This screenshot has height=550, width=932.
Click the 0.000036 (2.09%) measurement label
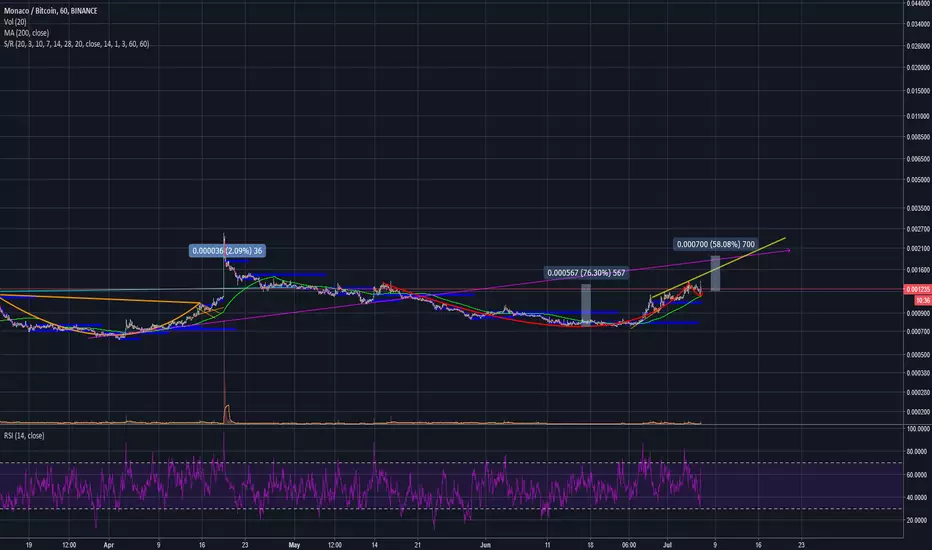(x=227, y=251)
